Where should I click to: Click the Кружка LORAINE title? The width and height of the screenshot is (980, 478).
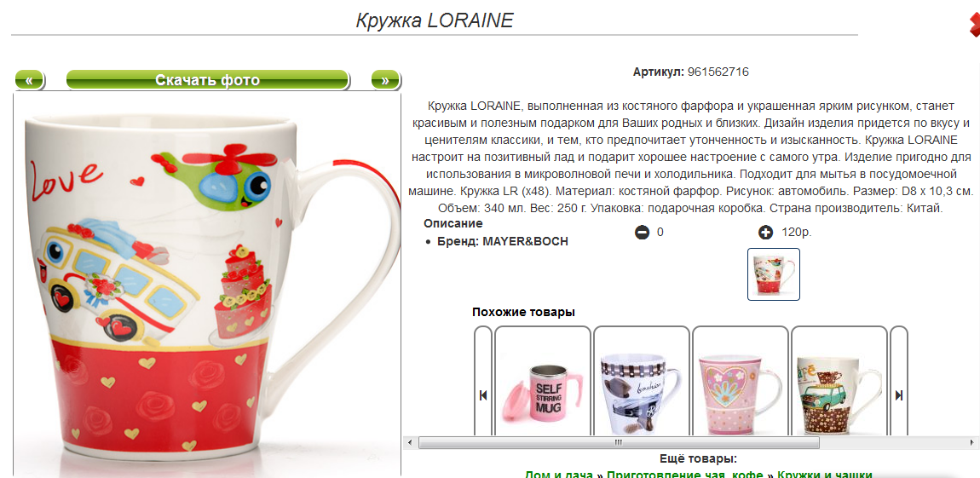(x=435, y=20)
